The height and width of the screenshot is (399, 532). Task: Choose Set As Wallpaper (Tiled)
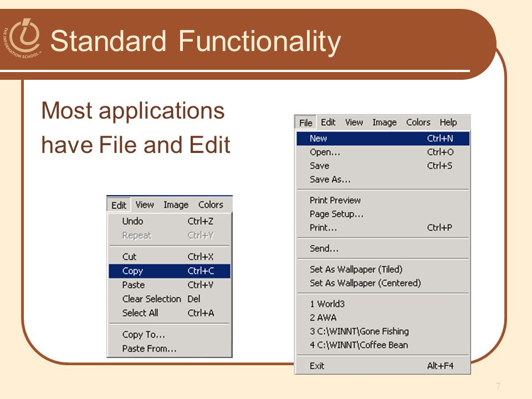pos(383,269)
